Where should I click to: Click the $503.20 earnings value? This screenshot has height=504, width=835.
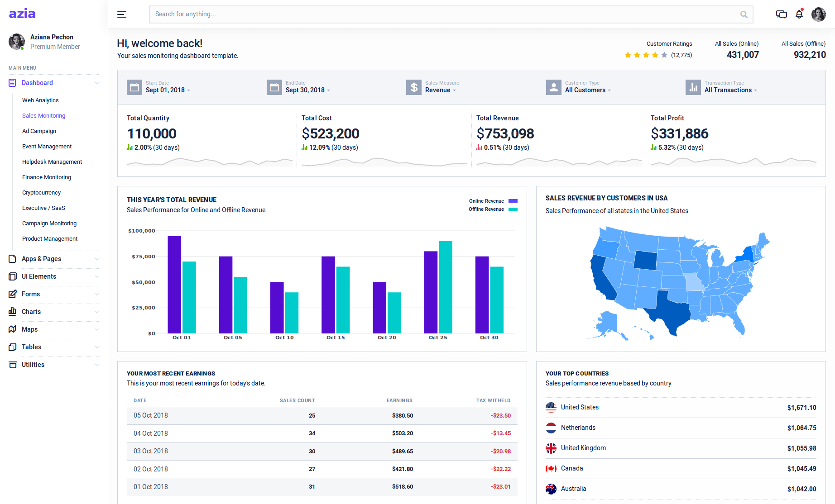(403, 433)
